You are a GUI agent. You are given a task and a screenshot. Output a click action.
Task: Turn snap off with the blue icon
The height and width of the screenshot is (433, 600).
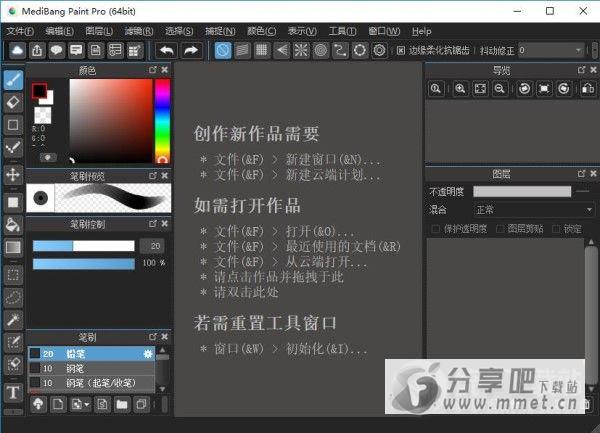point(223,50)
